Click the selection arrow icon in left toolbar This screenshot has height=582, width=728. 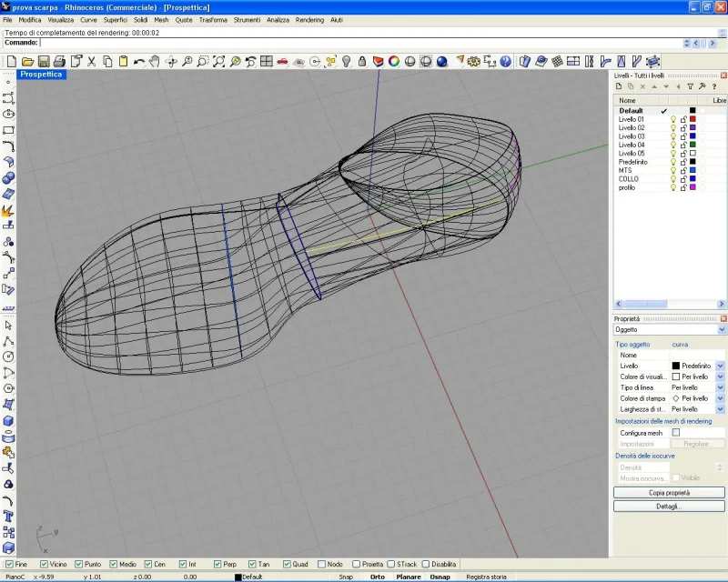pos(8,326)
